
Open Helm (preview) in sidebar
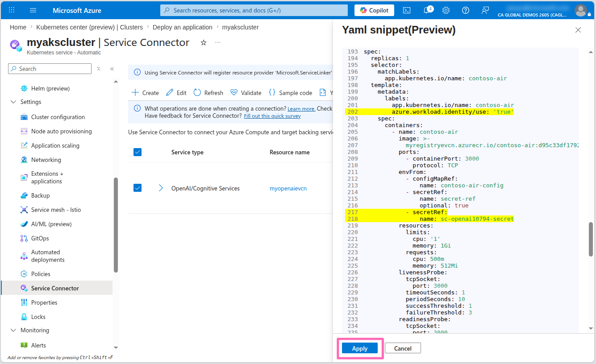tap(50, 88)
